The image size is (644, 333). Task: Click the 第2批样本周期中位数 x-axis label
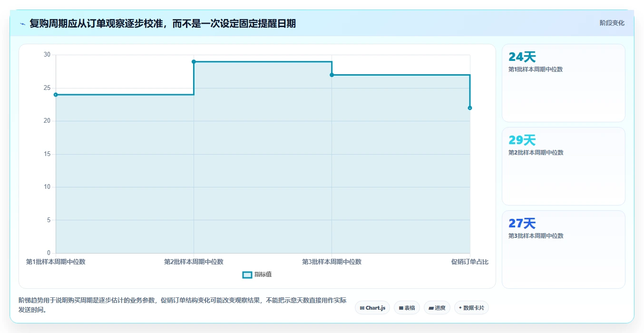pos(194,262)
